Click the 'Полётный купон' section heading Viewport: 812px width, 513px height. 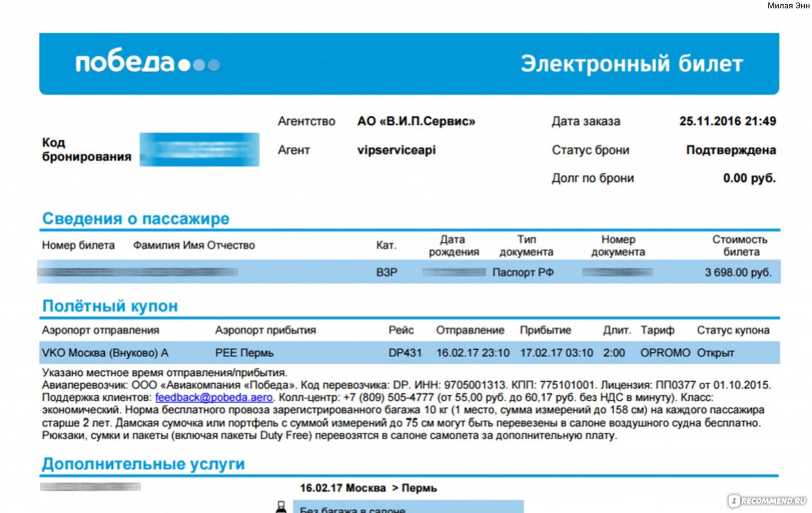pos(110,307)
